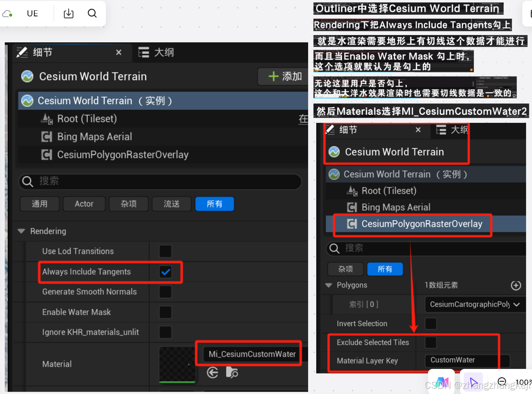
Task: Click Cesium icon of left (实例) row
Action: (x=27, y=101)
